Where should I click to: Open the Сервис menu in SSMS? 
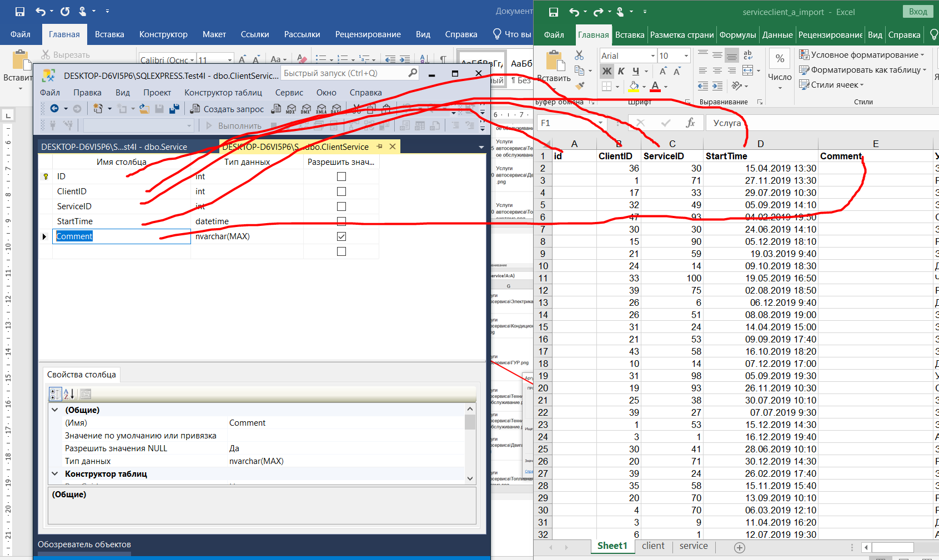point(289,93)
